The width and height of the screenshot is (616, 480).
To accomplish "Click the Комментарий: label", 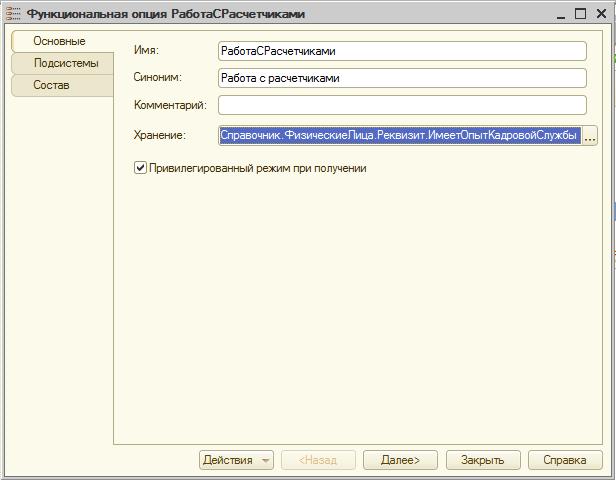I will pos(170,105).
